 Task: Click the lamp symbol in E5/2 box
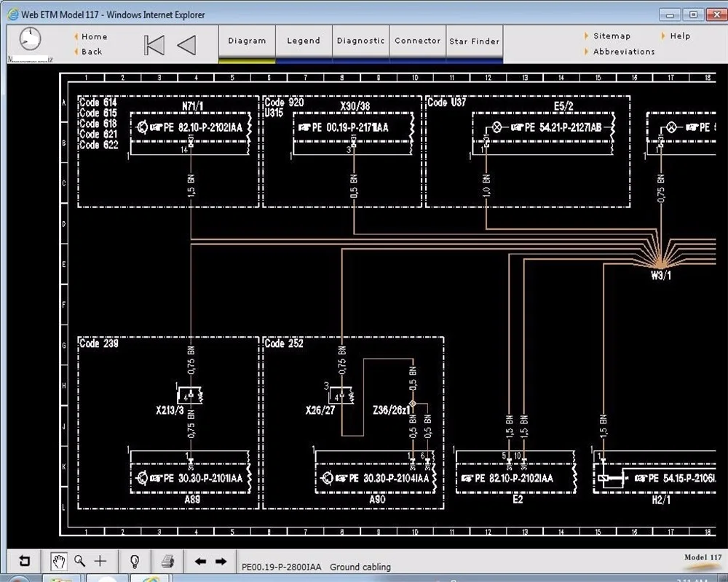click(497, 127)
